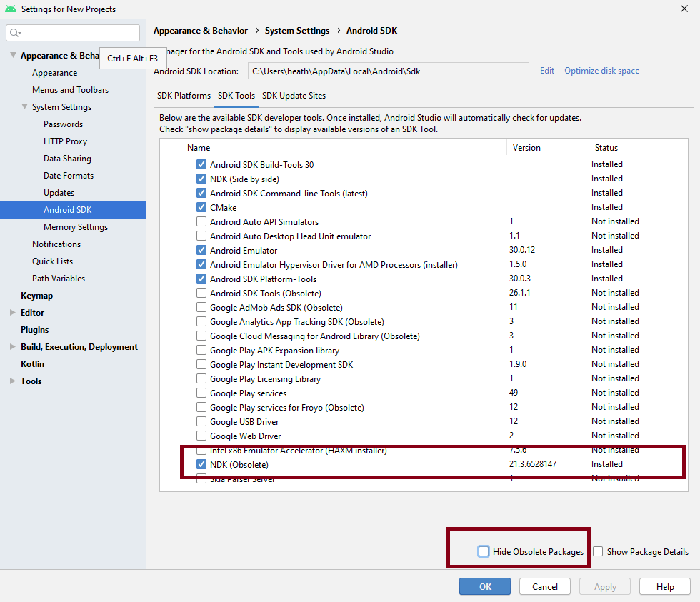Switch to the SDK Platforms tab
Screen dimensions: 700x602
click(x=184, y=95)
